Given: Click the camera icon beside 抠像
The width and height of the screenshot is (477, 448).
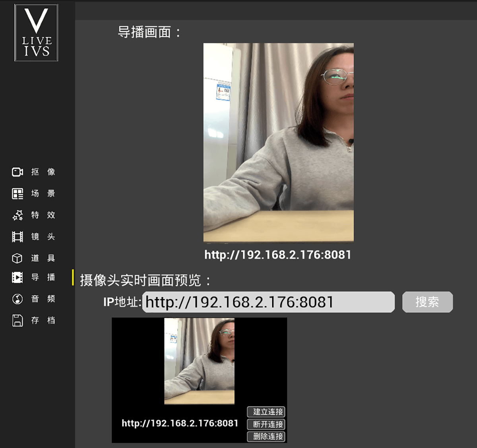Looking at the screenshot, I should [x=17, y=172].
